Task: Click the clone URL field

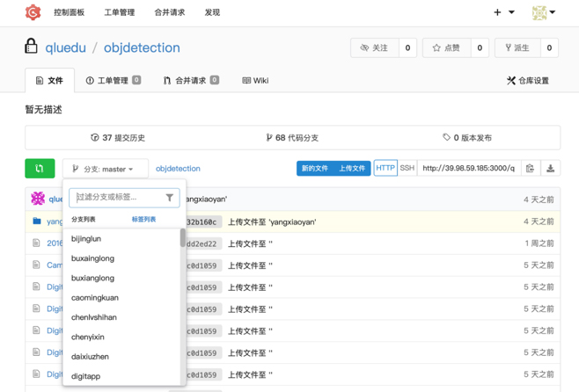Action: pos(469,168)
